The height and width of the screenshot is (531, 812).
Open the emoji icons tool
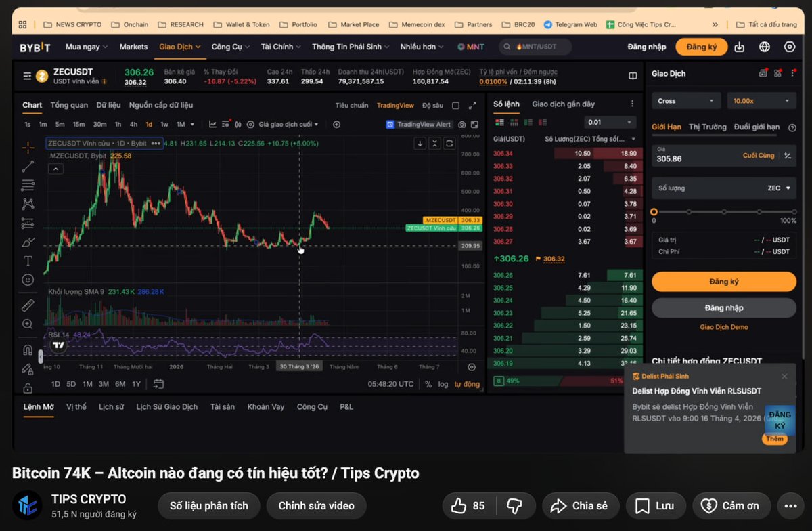pyautogui.click(x=28, y=279)
